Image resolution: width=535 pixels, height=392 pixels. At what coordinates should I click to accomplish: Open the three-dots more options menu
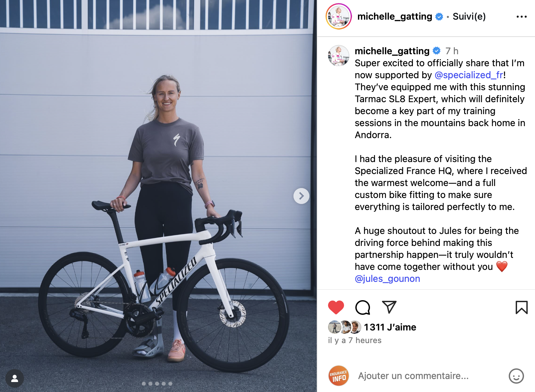[521, 17]
